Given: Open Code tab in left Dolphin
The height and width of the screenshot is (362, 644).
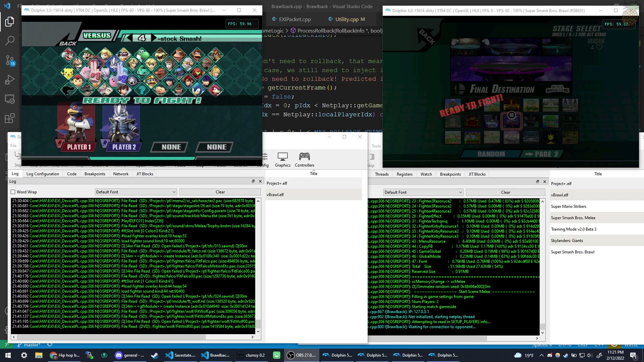Looking at the screenshot, I should tap(72, 174).
